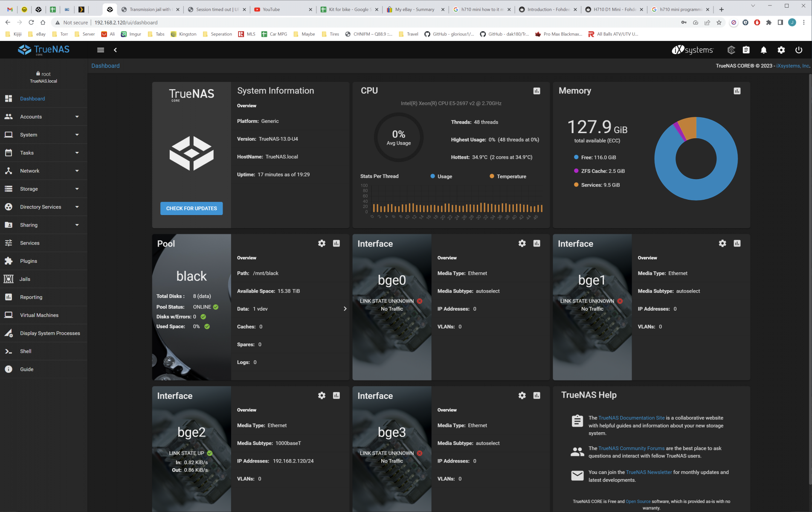This screenshot has width=812, height=512.
Task: Open TrueNAS Community Forums link
Action: point(632,448)
